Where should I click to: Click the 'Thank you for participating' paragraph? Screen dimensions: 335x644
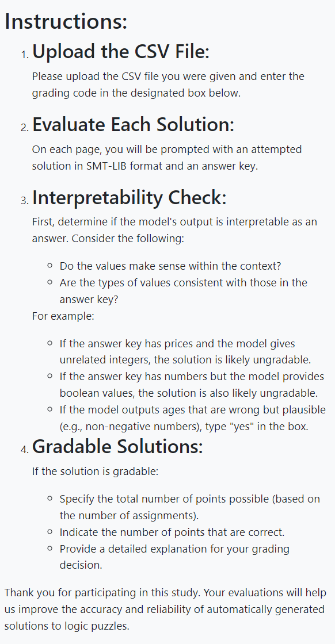click(x=166, y=609)
